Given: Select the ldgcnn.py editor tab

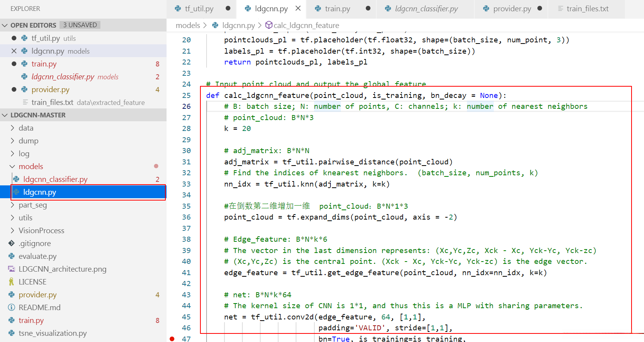Looking at the screenshot, I should pos(271,9).
